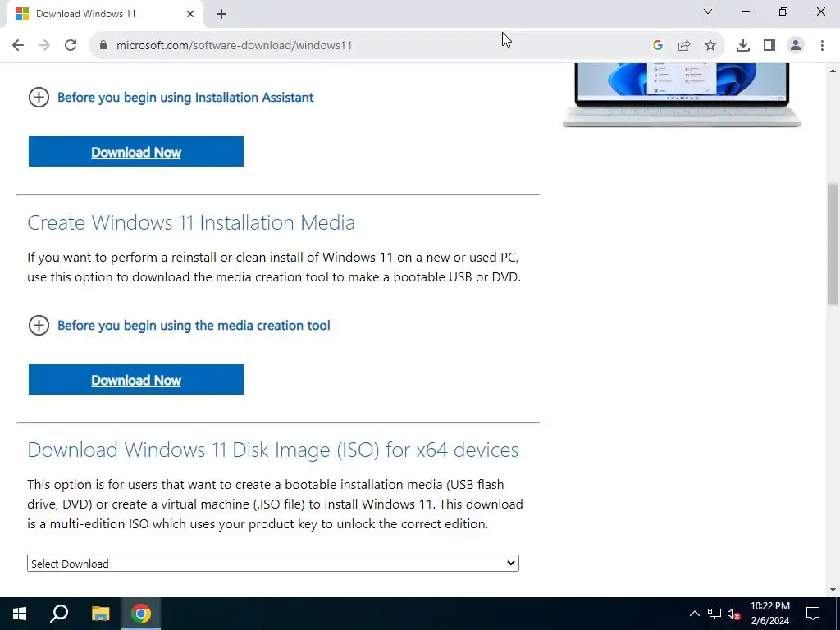Open tab search chevron
This screenshot has height=630, width=840.
(708, 11)
